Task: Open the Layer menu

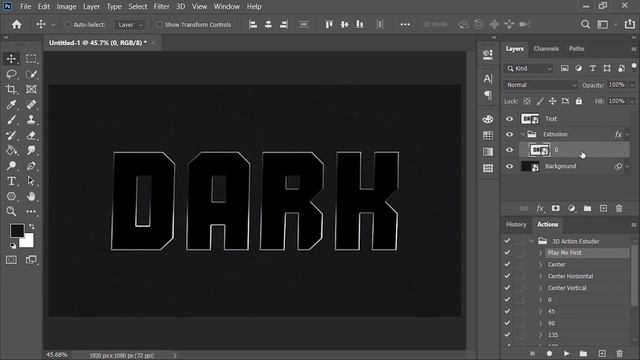Action: click(91, 7)
